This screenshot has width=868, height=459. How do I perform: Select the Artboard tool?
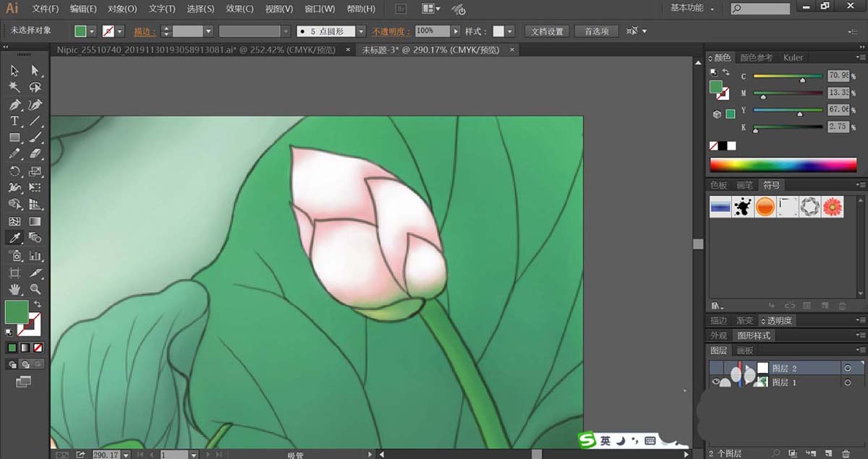(x=14, y=273)
